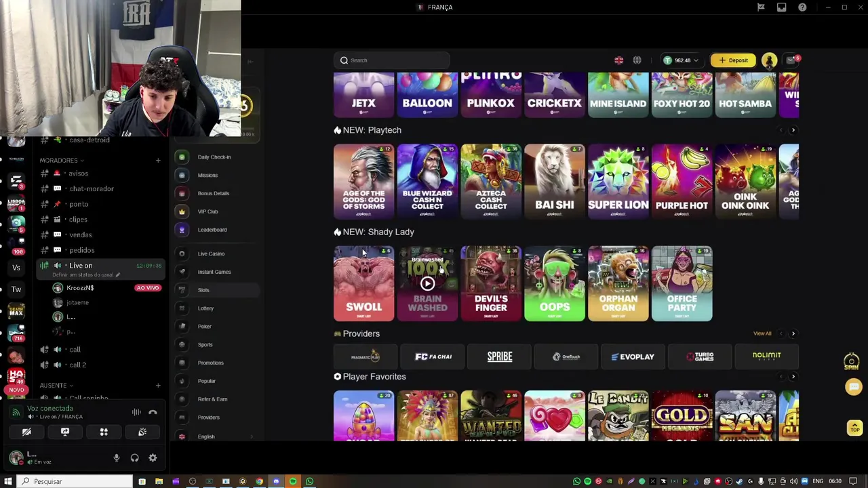Collapse the AUSENTE channel category

(x=56, y=386)
